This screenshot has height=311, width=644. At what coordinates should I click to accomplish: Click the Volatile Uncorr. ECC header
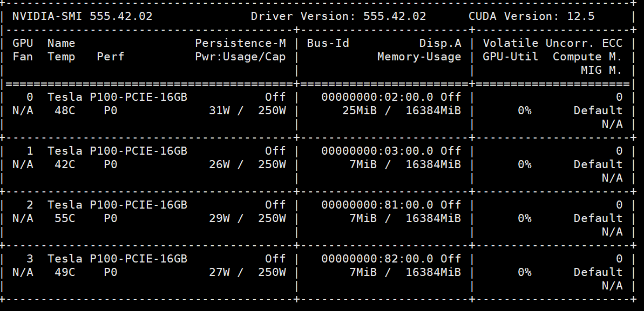click(x=552, y=43)
